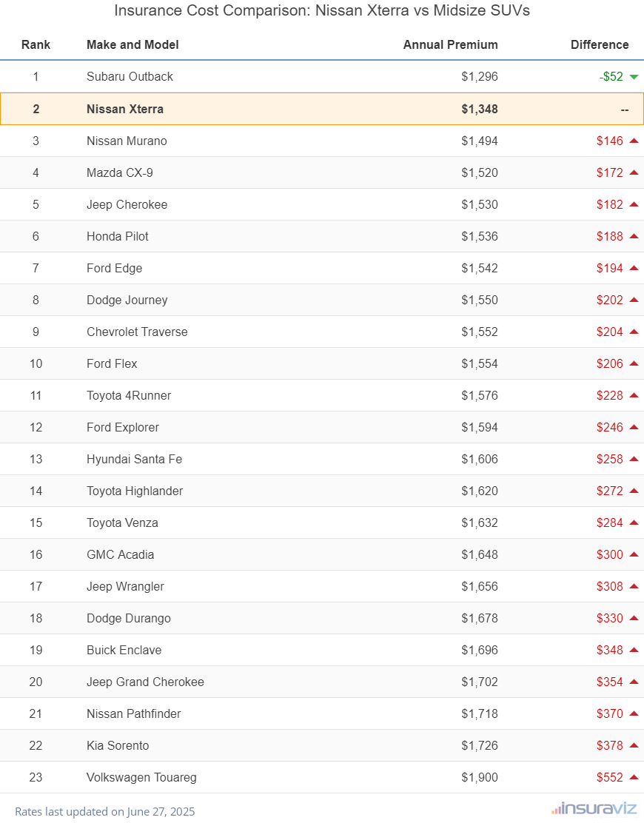Click red up arrow beside Kia Sorento $378
The image size is (644, 823).
pos(634,745)
